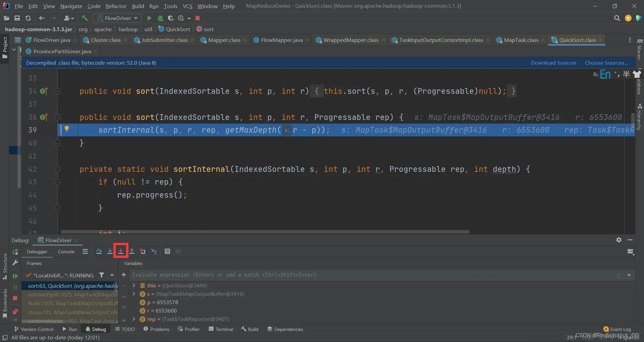Click the yellow intention bulb on line 39

click(x=67, y=129)
